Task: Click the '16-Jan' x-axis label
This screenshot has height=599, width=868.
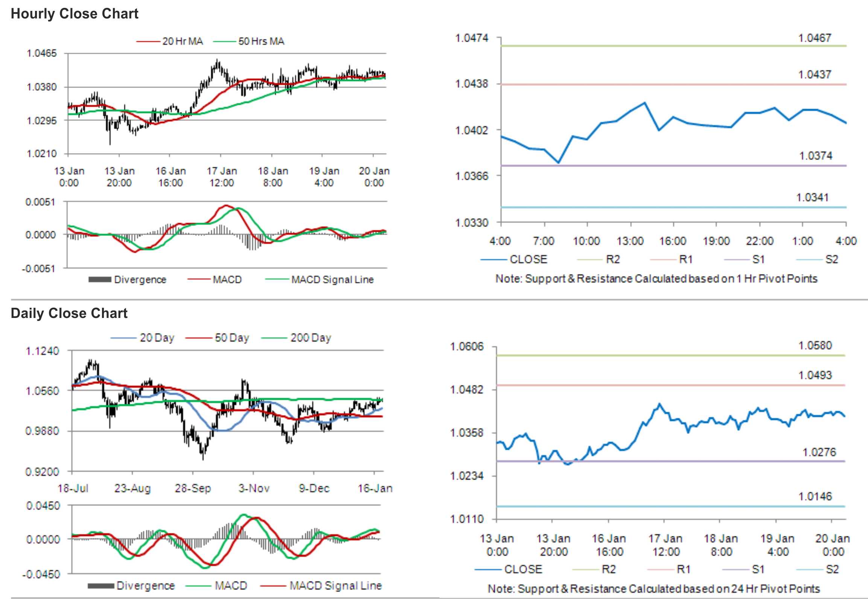Action: (x=375, y=488)
